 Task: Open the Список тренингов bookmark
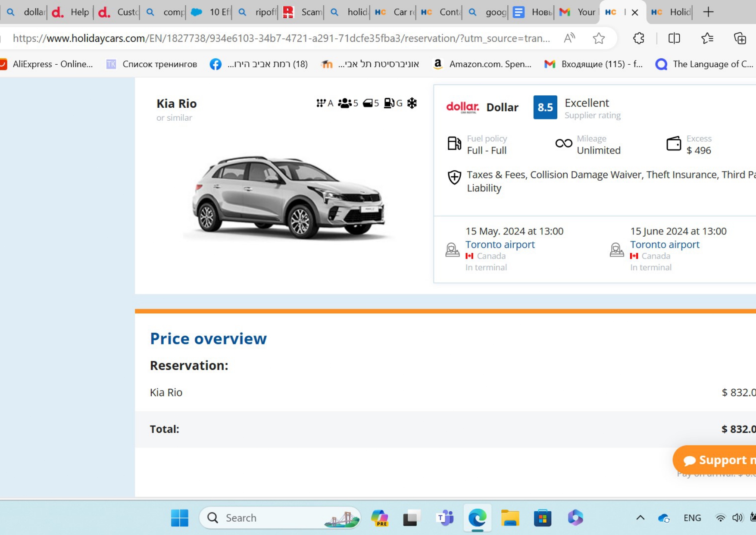click(152, 64)
